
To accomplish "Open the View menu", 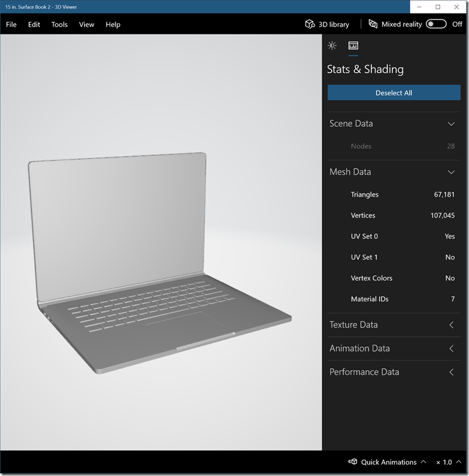I will [86, 25].
